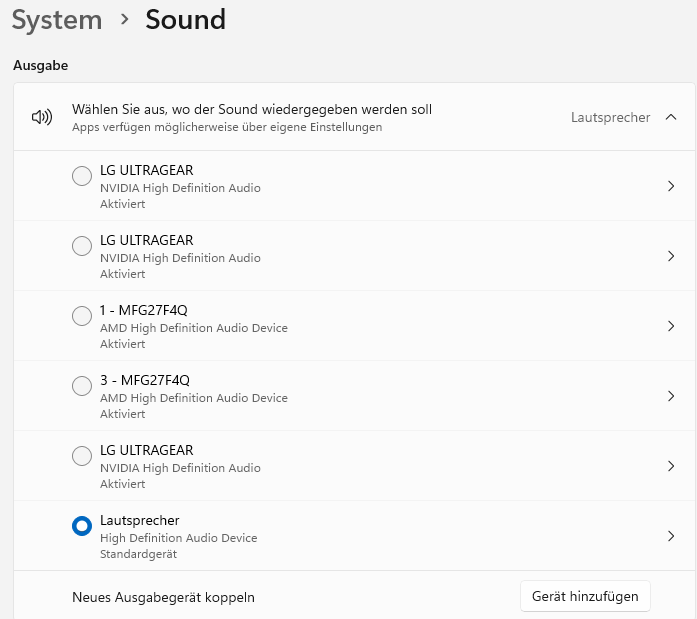This screenshot has height=619, width=697.
Task: Click the Neues Ausgabegerät koppeln label
Action: point(163,597)
